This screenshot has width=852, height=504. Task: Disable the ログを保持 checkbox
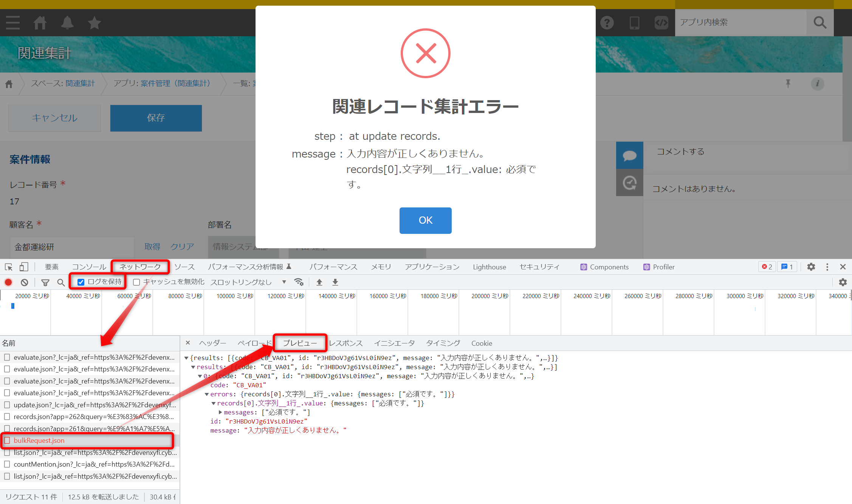click(x=81, y=282)
